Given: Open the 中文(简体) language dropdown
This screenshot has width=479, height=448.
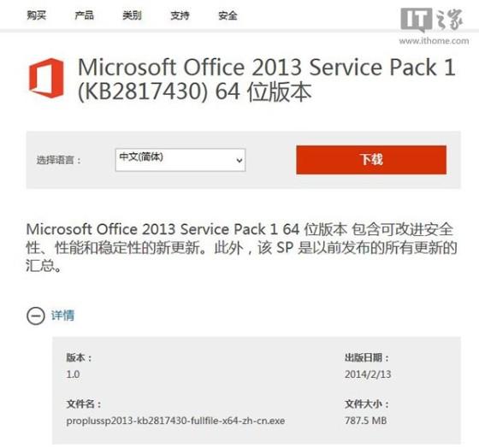Looking at the screenshot, I should 180,160.
